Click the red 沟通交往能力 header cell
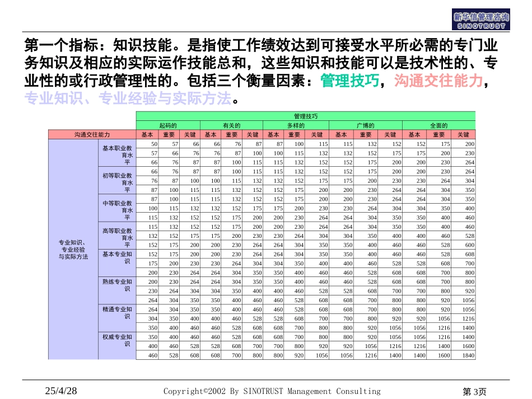 click(92, 134)
